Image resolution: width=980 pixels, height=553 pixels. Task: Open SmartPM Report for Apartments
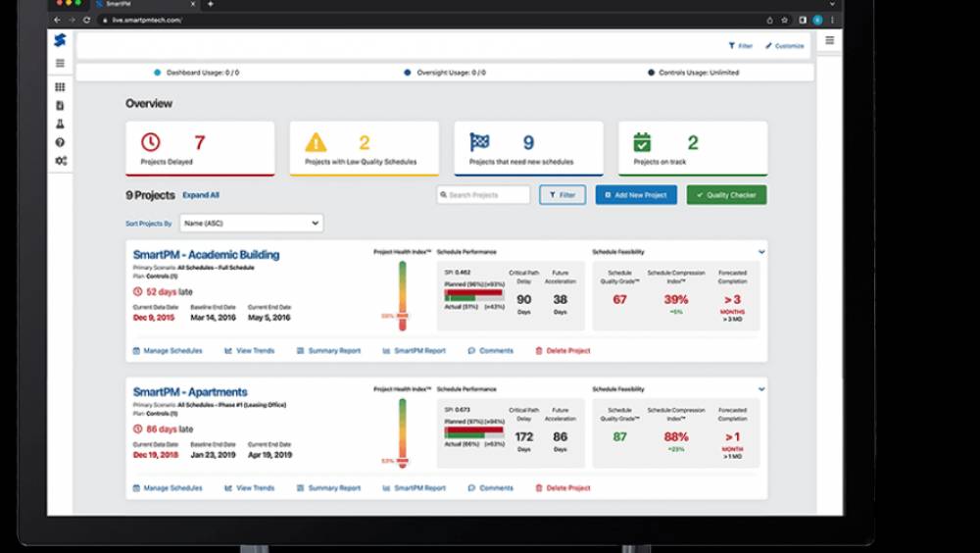click(414, 488)
